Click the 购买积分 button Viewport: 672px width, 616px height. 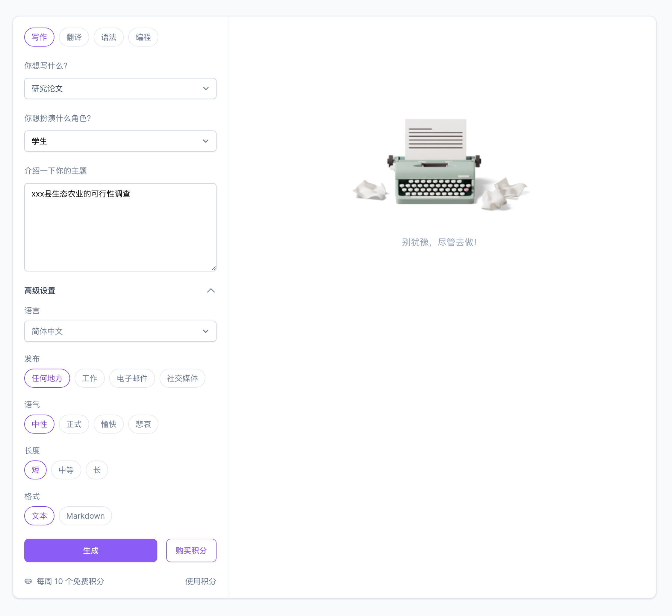coord(191,550)
